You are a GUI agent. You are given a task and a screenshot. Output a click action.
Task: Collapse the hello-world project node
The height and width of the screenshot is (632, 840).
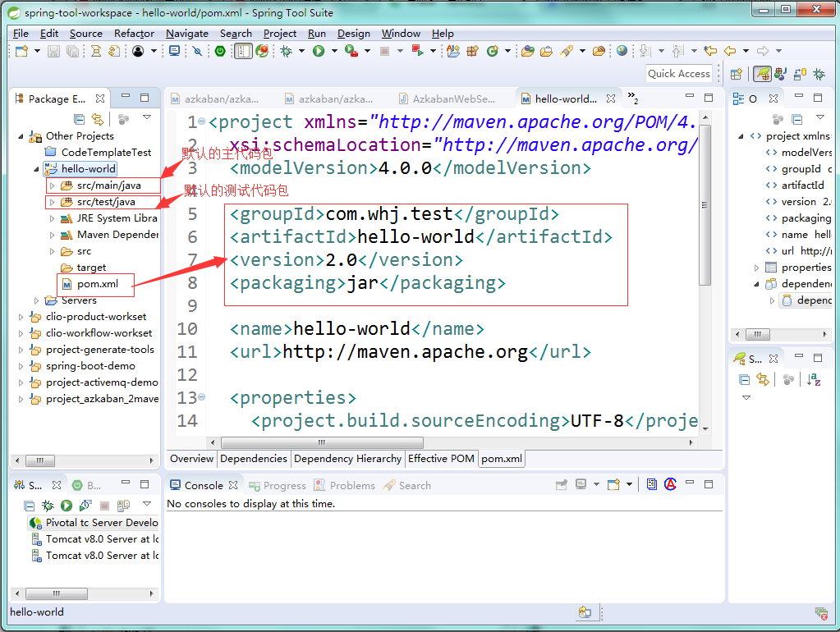coord(36,169)
